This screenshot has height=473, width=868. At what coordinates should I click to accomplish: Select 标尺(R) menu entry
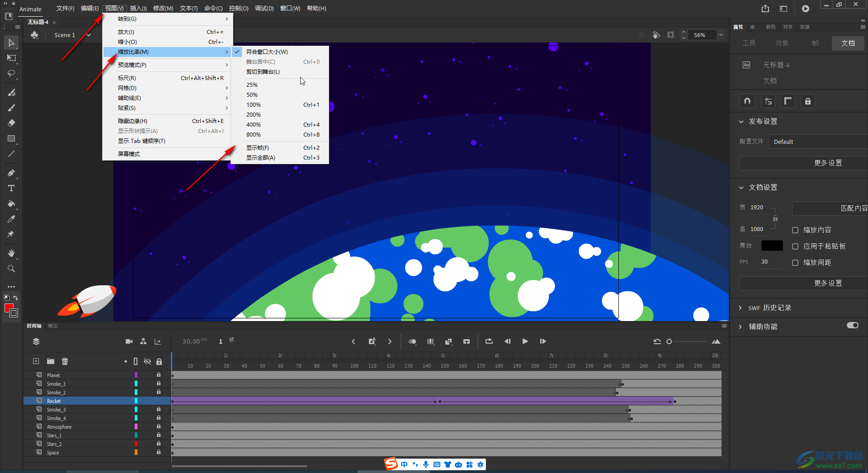point(168,78)
